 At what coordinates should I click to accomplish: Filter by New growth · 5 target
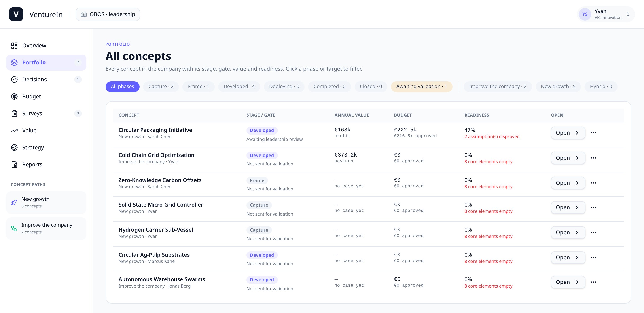[558, 87]
